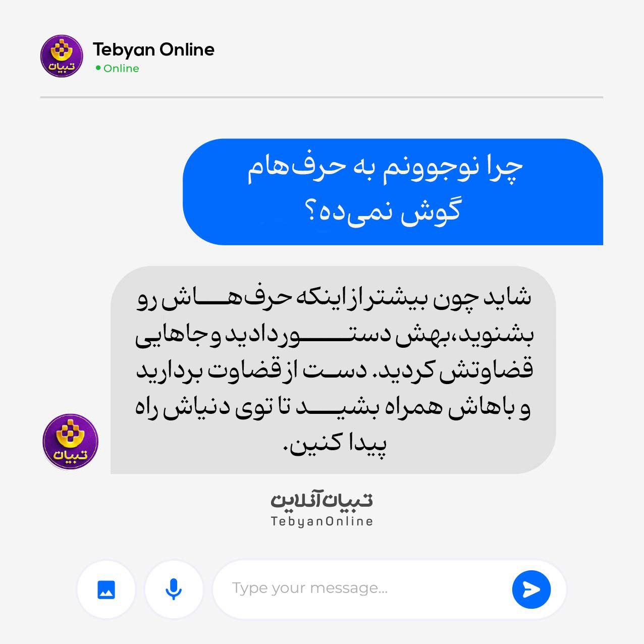The height and width of the screenshot is (644, 644).
Task: Open the Tebyan Online contact name
Action: point(153,49)
